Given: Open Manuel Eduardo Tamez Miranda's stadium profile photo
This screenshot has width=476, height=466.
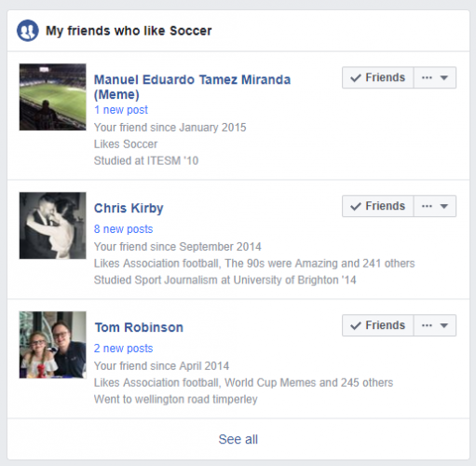Looking at the screenshot, I should pyautogui.click(x=53, y=97).
